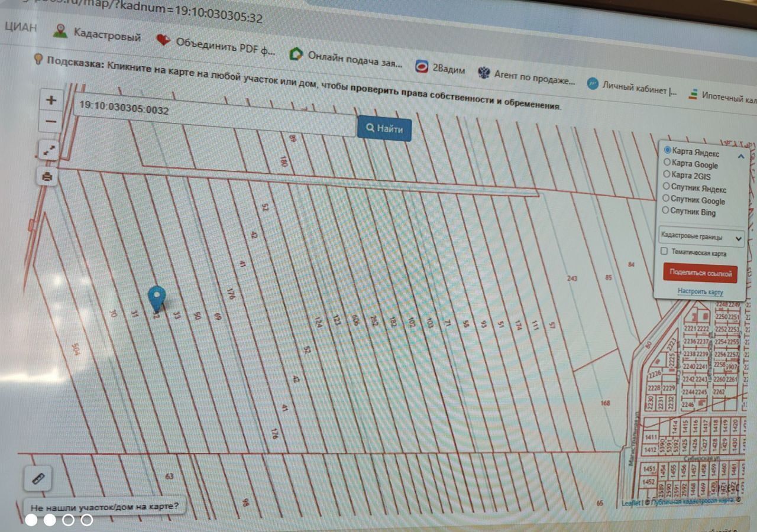Select Спутник Google radio option
The image size is (757, 532).
click(666, 199)
